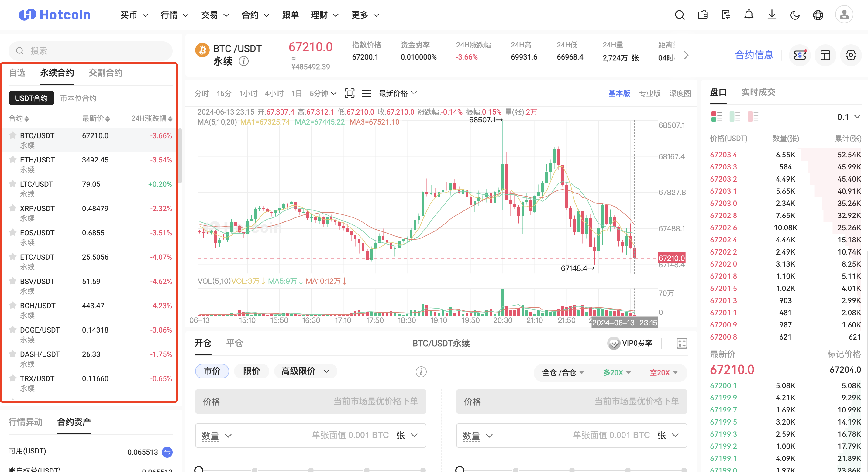Viewport: 868px width, 472px height.
Task: Open the layout switch icon near 合约信息
Action: coord(825,55)
